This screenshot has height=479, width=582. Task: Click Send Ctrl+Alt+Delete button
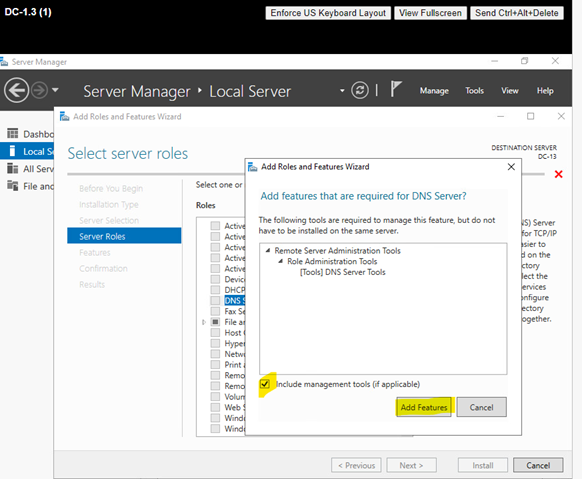(517, 13)
